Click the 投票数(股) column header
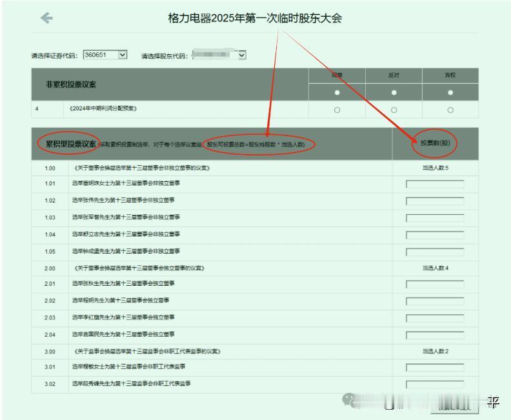 tap(435, 143)
